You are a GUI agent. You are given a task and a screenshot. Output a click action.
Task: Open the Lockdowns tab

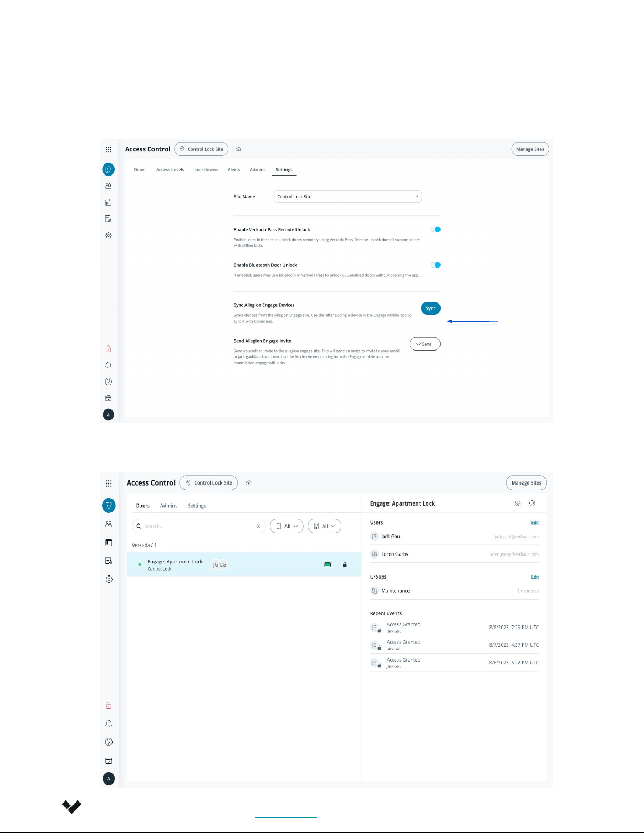point(206,170)
